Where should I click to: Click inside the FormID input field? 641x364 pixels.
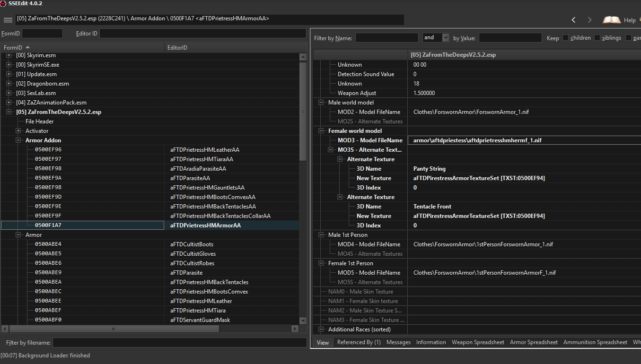point(42,33)
